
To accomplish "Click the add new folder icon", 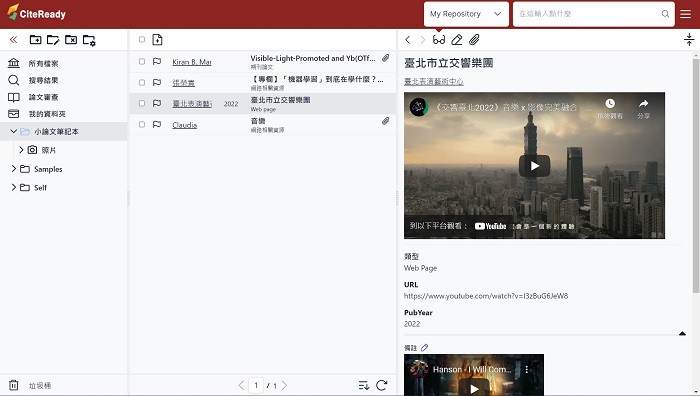I will point(35,40).
